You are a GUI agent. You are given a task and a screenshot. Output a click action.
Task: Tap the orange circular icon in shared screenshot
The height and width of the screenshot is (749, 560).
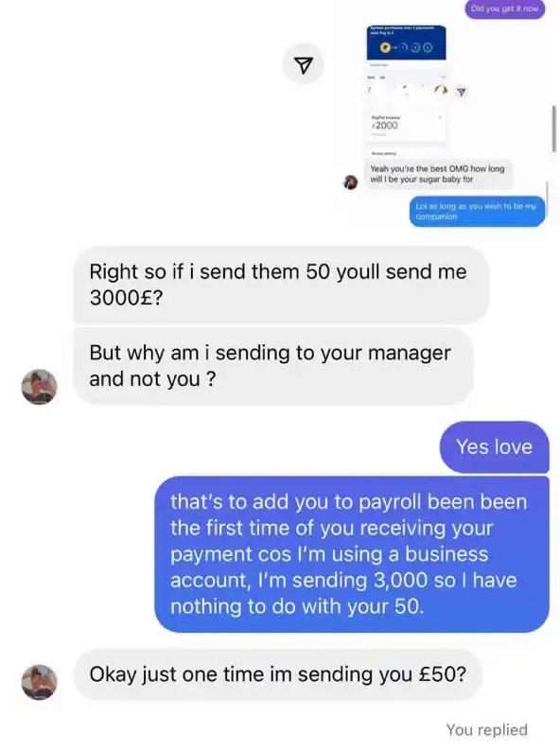click(x=441, y=90)
